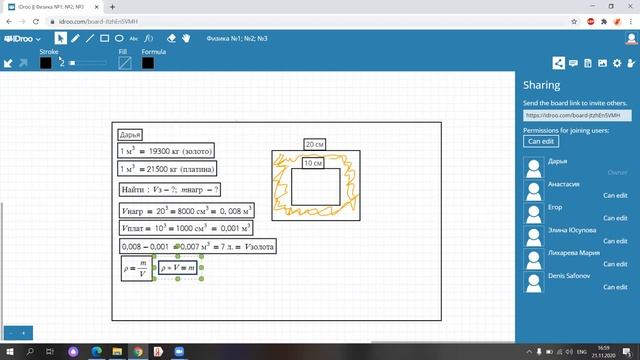640x360 pixels.
Task: Pick the black Formula color swatch
Action: tap(148, 63)
